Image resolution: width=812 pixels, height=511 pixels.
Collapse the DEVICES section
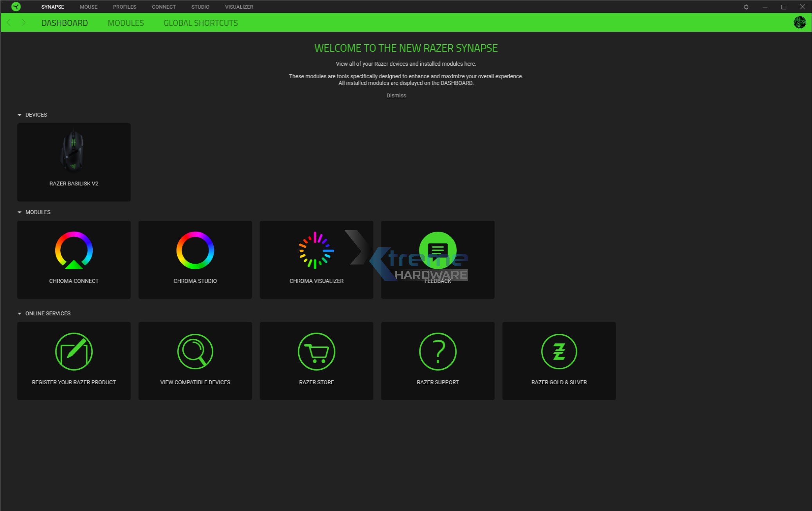(19, 115)
